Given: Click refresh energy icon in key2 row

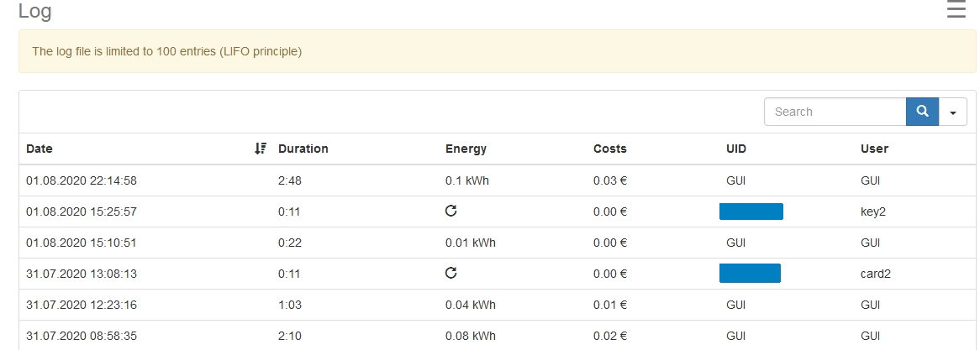Looking at the screenshot, I should point(450,212).
